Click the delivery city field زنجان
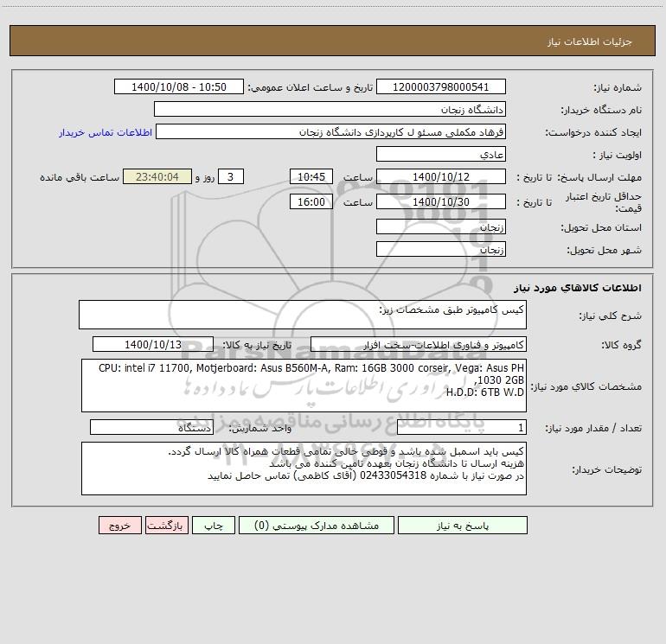 [x=441, y=249]
